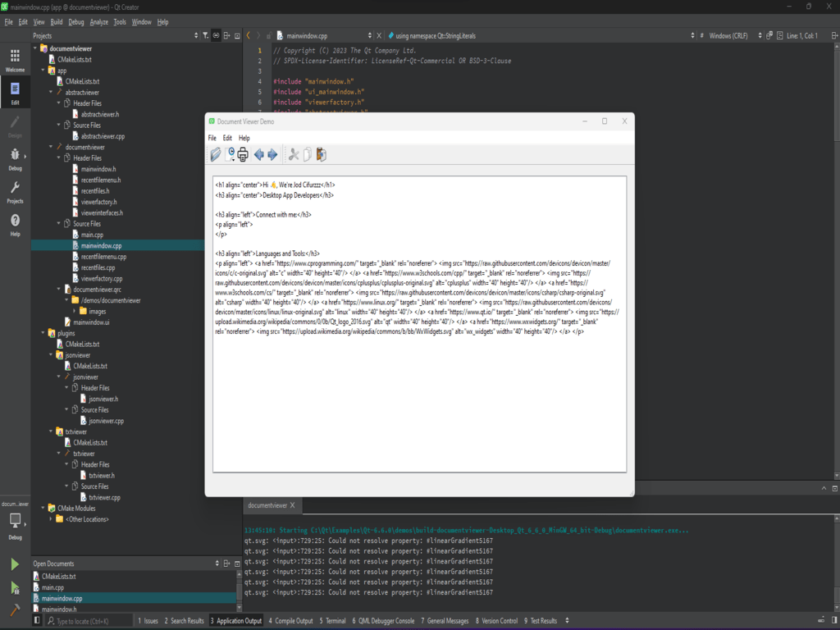Open Debug mode in left sidebar
This screenshot has width=840, height=630.
(15, 159)
